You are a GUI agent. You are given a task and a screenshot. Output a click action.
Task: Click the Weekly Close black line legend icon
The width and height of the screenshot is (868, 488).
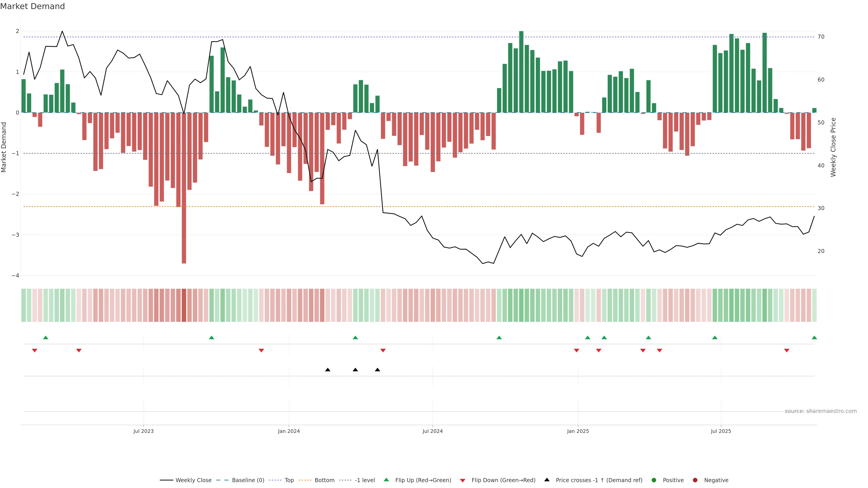(x=166, y=480)
